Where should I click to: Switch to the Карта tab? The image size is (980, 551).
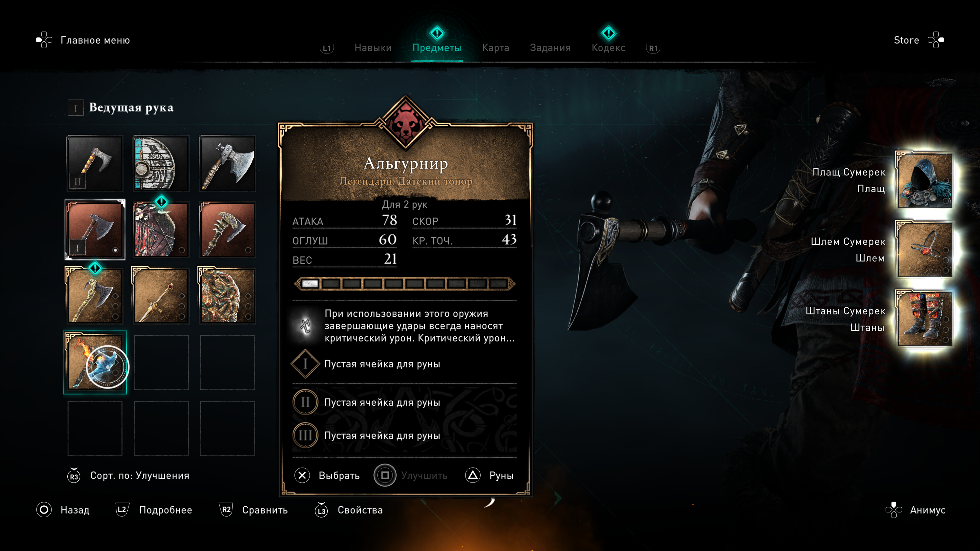495,48
